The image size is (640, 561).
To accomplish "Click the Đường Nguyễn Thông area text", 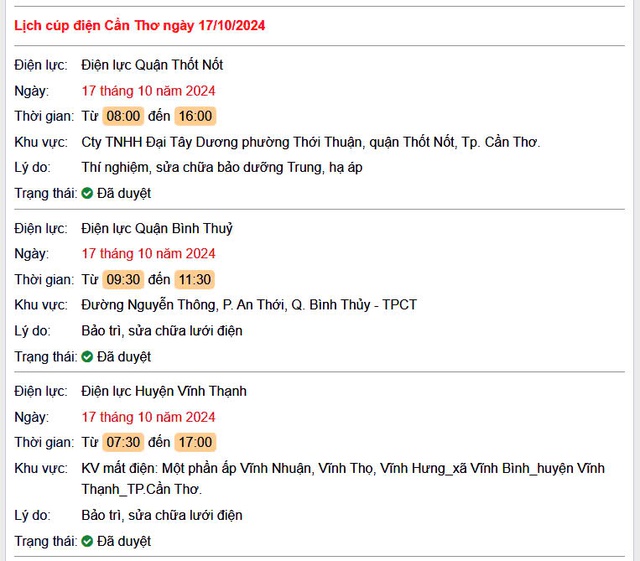I will (x=249, y=305).
